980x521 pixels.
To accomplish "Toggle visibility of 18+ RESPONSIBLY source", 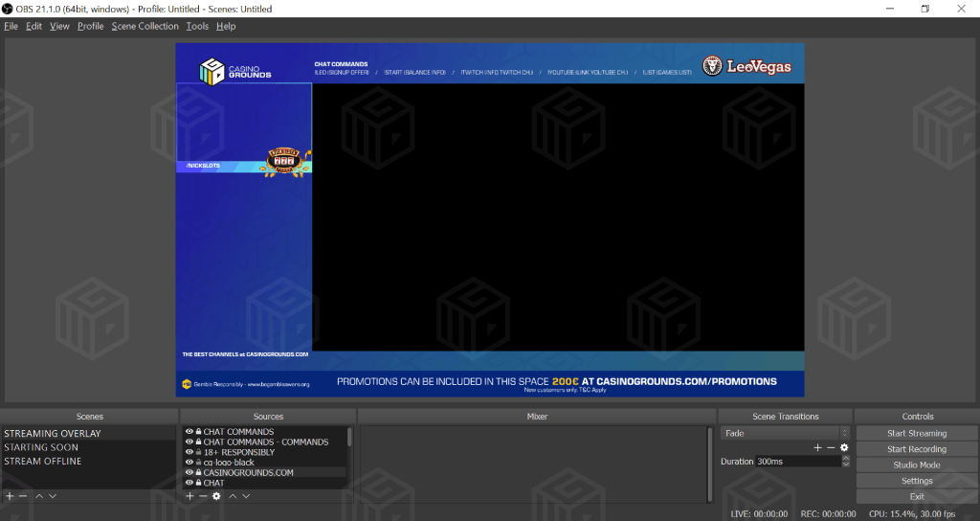I will tap(189, 452).
